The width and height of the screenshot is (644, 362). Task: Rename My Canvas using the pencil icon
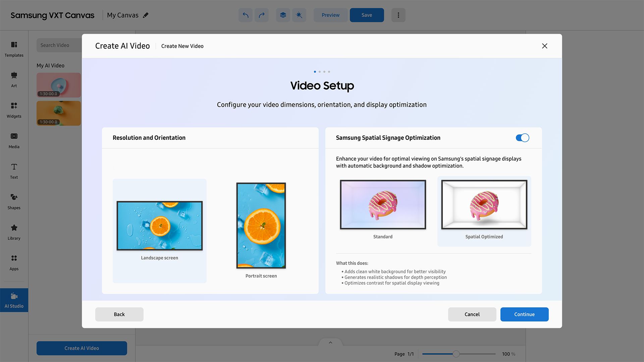tap(146, 15)
